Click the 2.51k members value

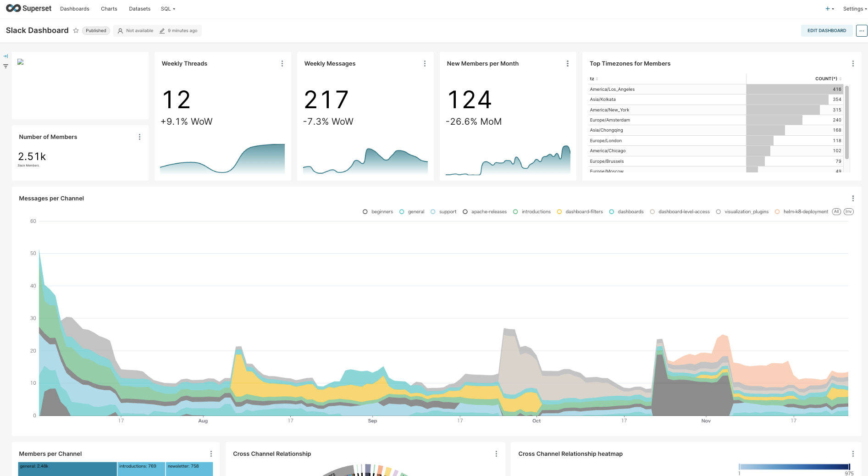32,157
